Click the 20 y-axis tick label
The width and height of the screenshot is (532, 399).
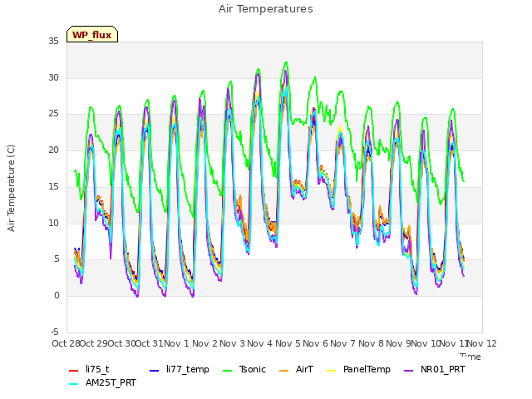click(53, 150)
